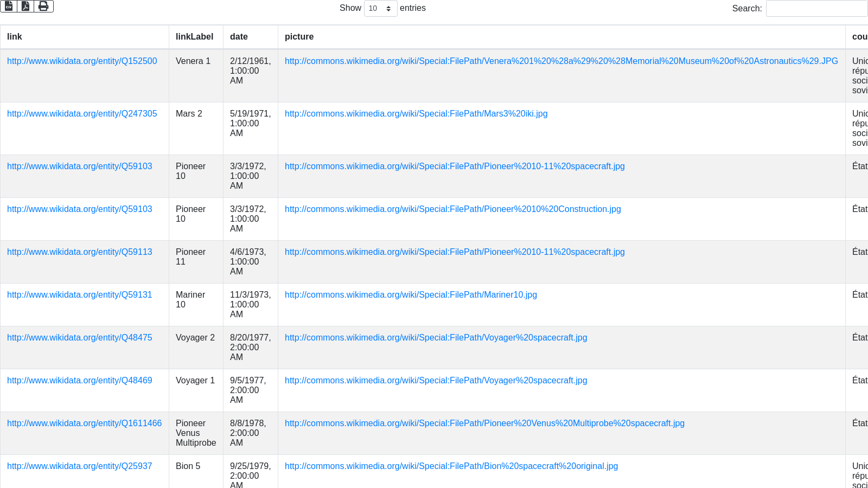Open the Pioneer 10 Construction picture link
The height and width of the screenshot is (488, 868).
coord(452,209)
